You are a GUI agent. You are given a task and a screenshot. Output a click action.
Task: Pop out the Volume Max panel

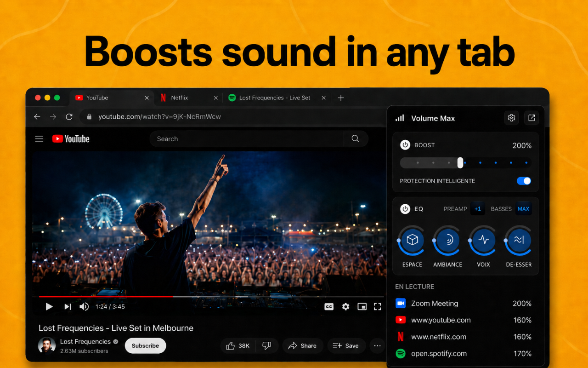(x=531, y=118)
